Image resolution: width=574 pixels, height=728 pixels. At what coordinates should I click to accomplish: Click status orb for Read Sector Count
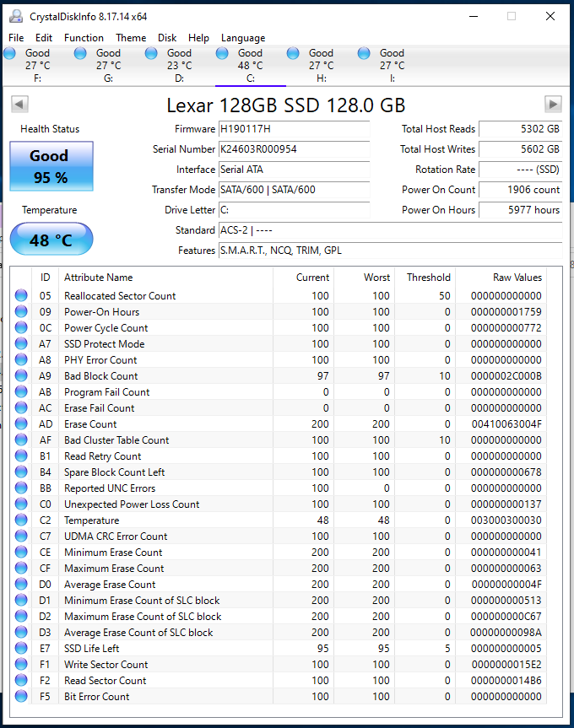21,680
